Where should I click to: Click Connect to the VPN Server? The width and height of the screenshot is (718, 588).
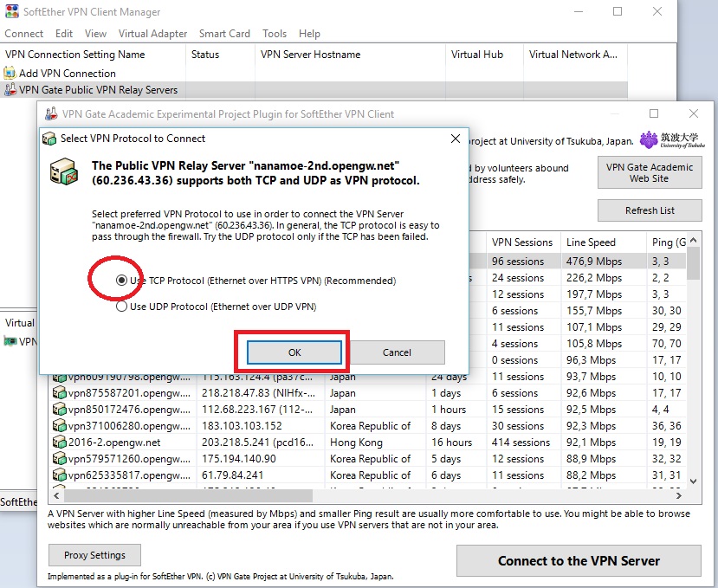579,560
